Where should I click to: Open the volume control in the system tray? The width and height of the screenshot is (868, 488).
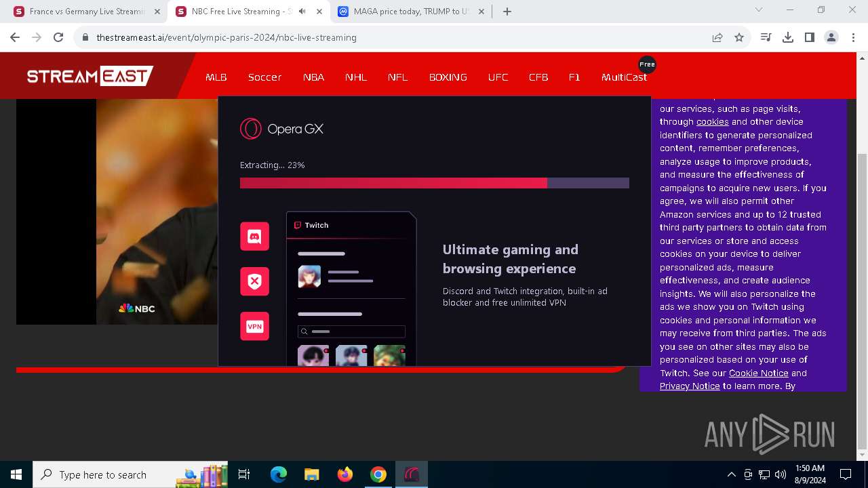781,474
